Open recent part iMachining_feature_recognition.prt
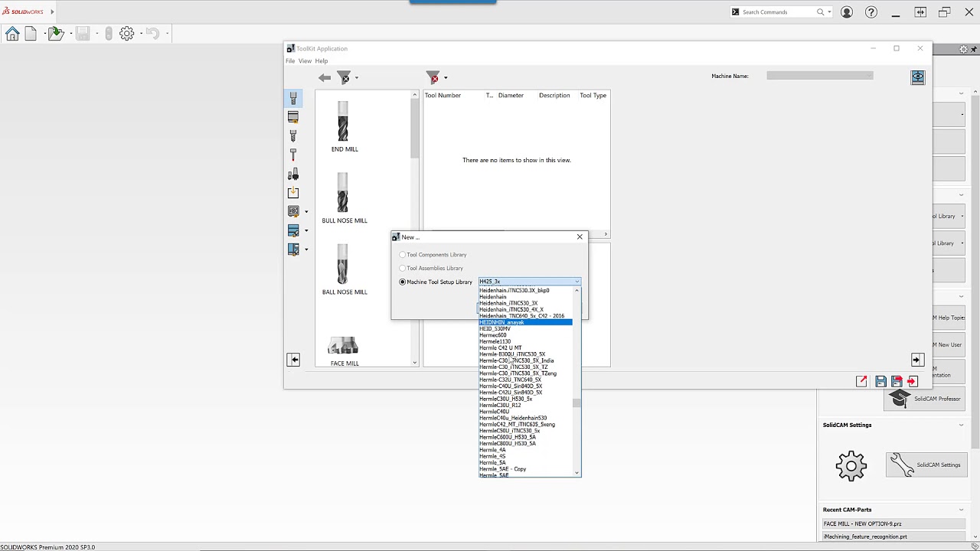 coord(894,537)
